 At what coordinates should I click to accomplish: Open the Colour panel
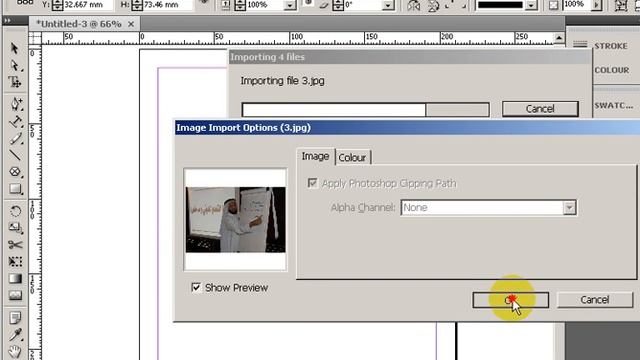pyautogui.click(x=611, y=70)
